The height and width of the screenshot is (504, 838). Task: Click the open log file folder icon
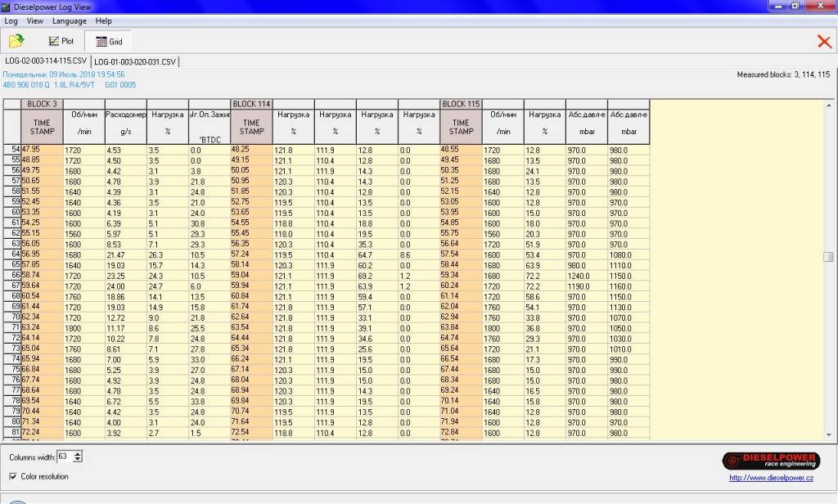click(16, 41)
